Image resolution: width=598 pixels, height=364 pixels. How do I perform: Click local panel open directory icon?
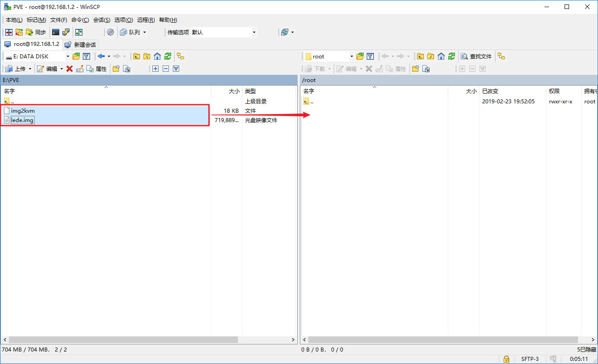tap(76, 57)
